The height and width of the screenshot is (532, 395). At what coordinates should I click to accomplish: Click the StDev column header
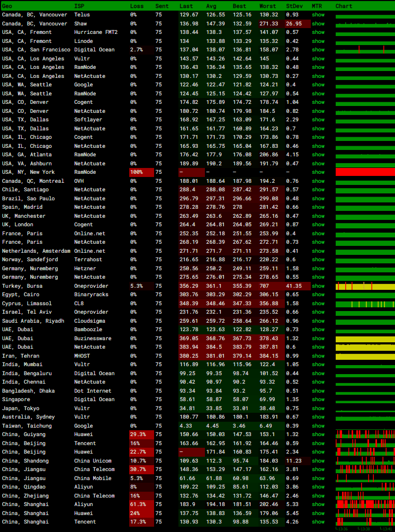294,6
